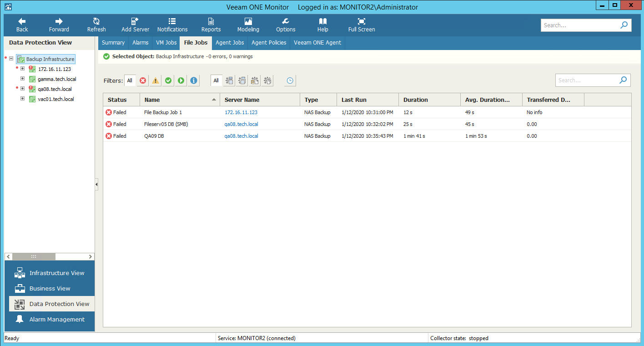Filter jobs by success status (green check)

(168, 80)
